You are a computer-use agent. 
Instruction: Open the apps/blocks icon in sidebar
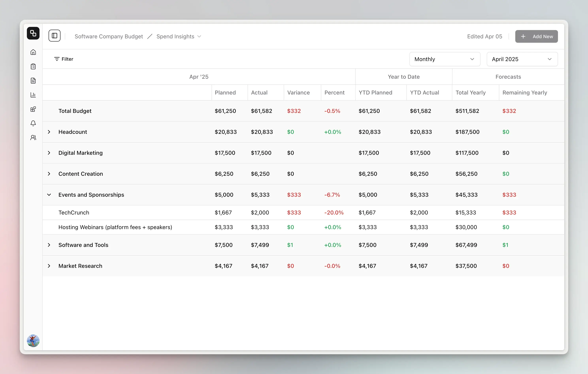tap(33, 109)
